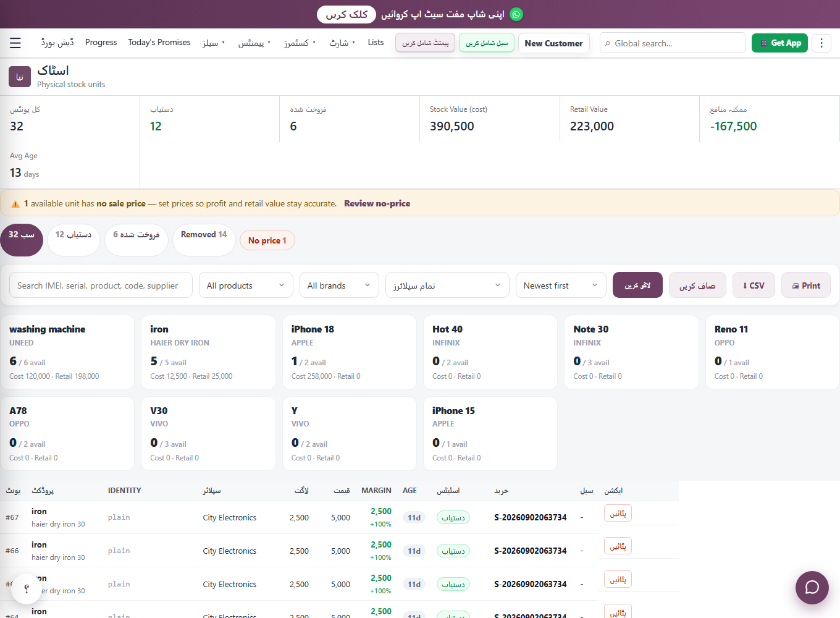Select the A78 OPPO card
The width and height of the screenshot is (840, 618).
pos(67,434)
